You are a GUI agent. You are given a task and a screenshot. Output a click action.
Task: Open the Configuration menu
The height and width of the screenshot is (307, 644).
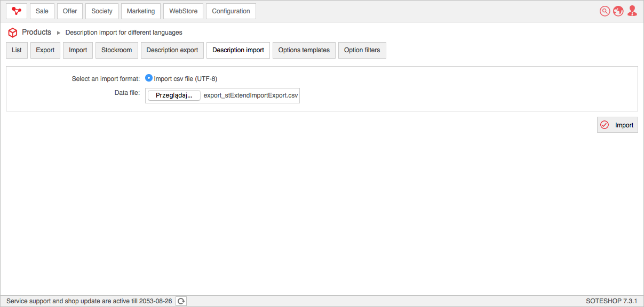[231, 11]
